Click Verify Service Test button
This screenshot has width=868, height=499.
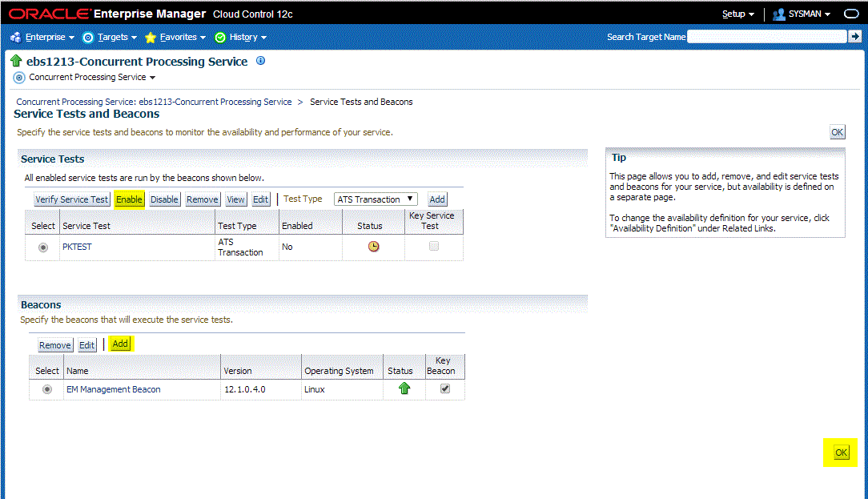pos(72,199)
